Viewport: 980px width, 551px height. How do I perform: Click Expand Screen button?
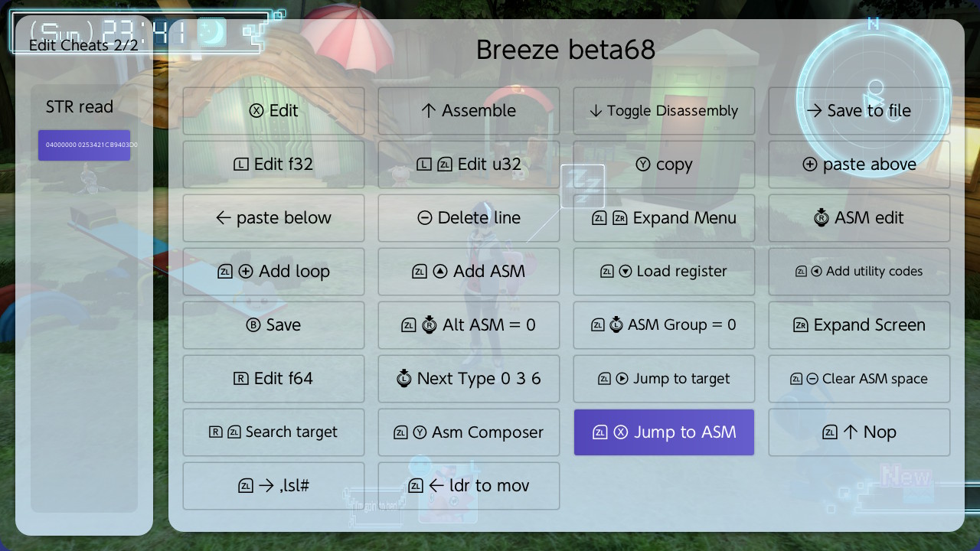[859, 325]
